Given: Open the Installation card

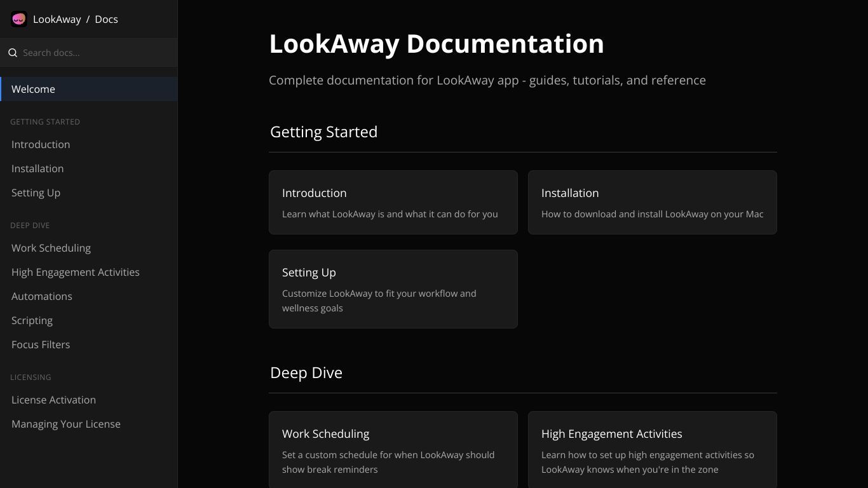Looking at the screenshot, I should click(x=653, y=202).
